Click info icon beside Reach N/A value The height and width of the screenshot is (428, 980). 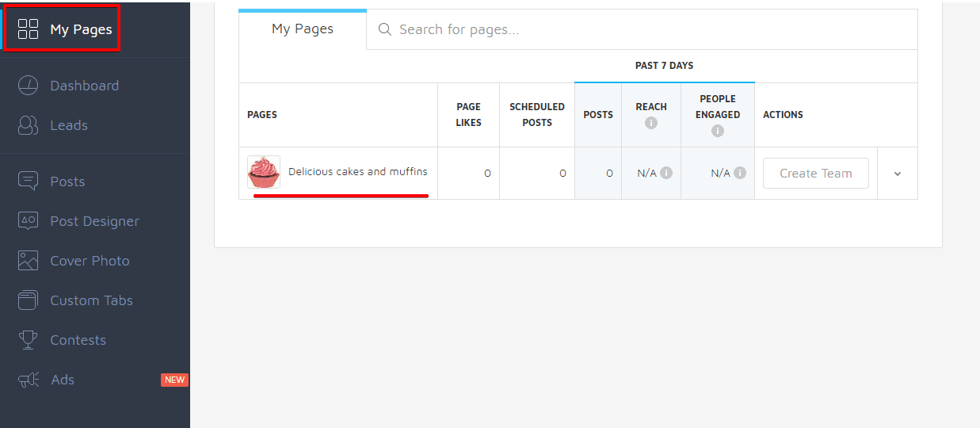click(x=666, y=173)
